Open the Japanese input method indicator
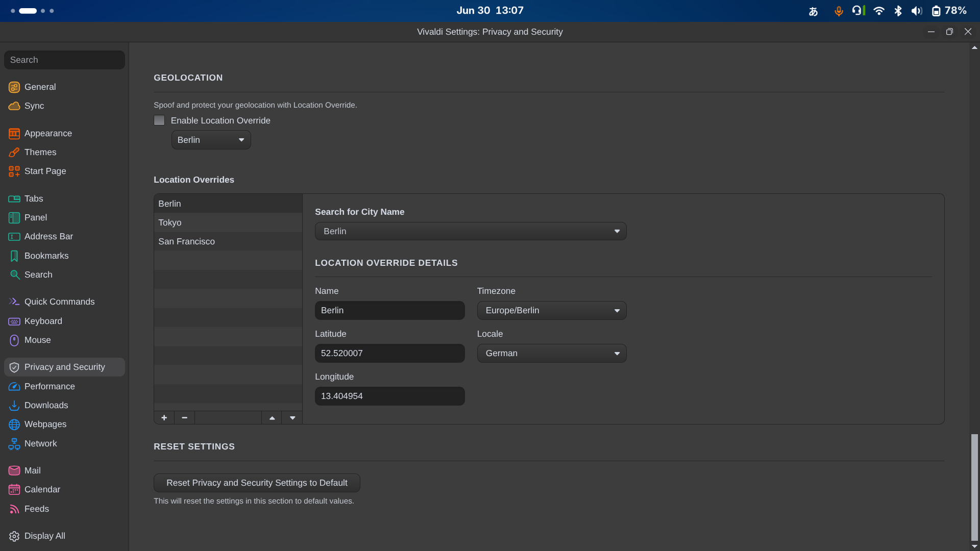Screen dimensions: 980x551 pos(814,11)
